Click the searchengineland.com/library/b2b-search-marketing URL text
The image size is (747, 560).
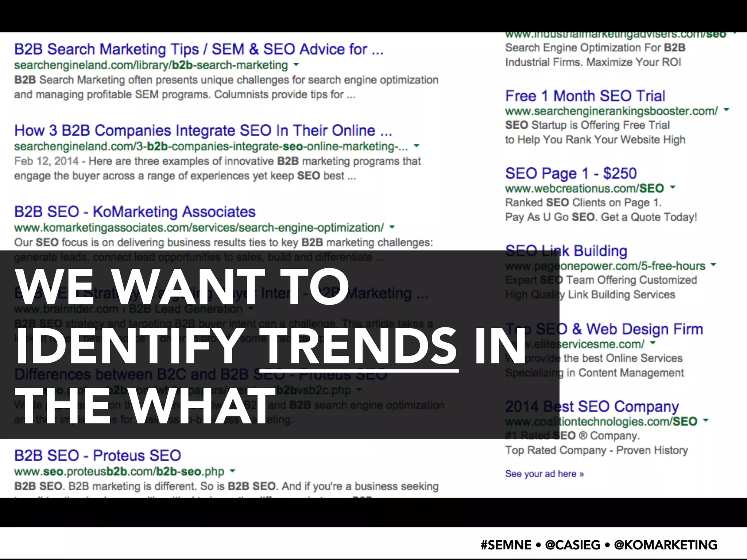(x=151, y=65)
